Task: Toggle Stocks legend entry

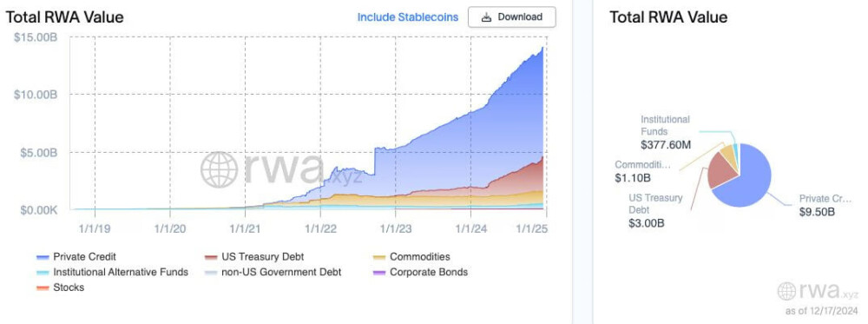Action: [60, 288]
